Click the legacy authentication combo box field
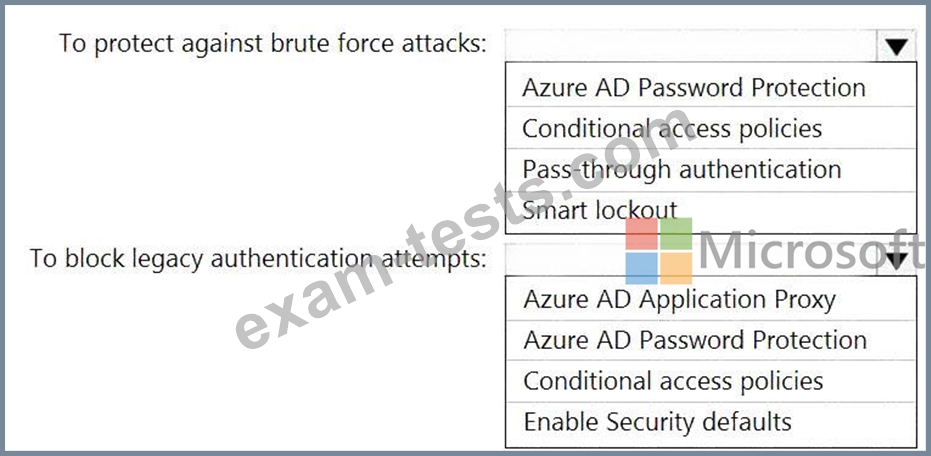The width and height of the screenshot is (931, 456). (710, 259)
